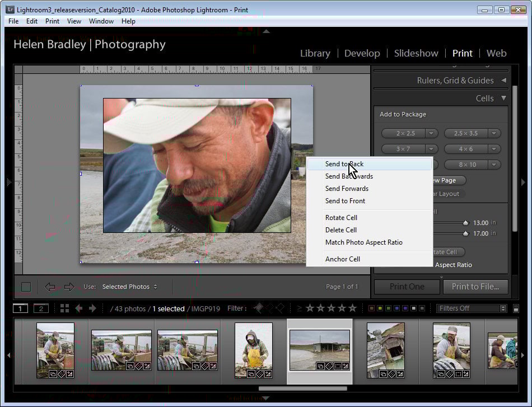Image resolution: width=532 pixels, height=407 pixels.
Task: Open secondary window display 2
Action: [41, 308]
